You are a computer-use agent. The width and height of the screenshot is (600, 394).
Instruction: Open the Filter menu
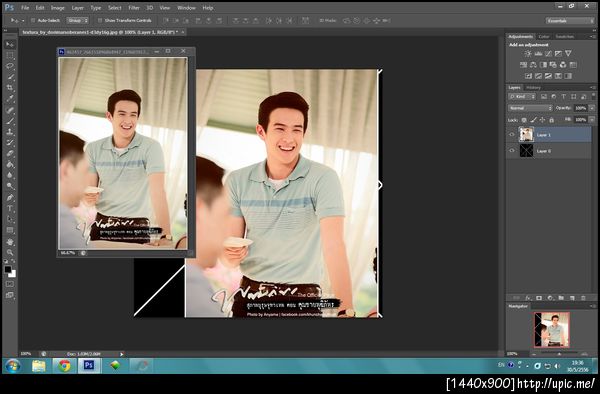pos(134,8)
